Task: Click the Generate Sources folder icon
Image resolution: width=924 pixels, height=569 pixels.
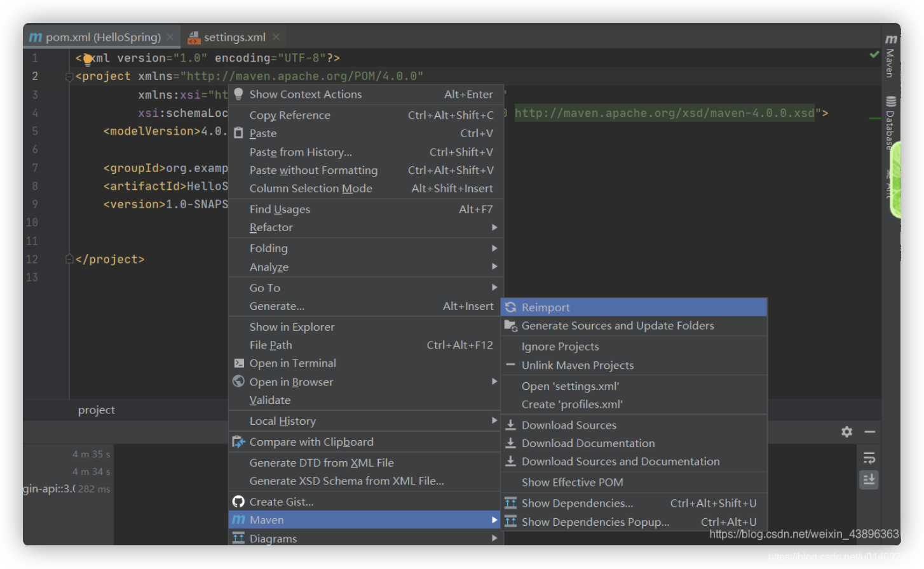Action: coord(510,326)
